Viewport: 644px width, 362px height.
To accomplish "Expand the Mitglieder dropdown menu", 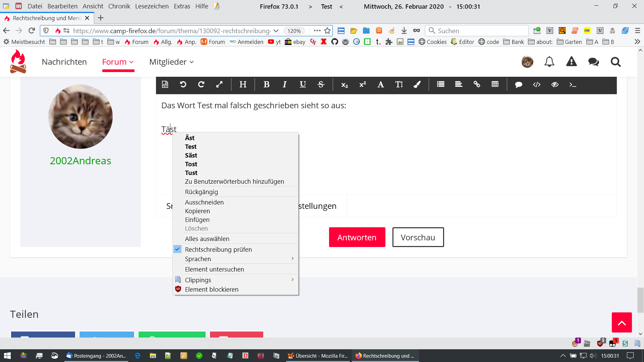I will (x=171, y=62).
